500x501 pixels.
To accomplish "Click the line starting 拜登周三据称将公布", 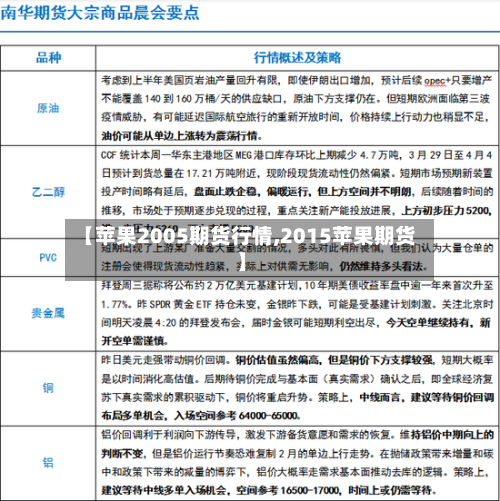I will (x=297, y=285).
